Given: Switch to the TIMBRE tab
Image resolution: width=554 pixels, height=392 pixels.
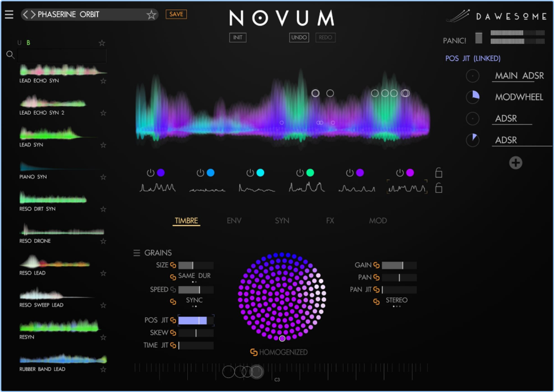Looking at the screenshot, I should tap(186, 221).
